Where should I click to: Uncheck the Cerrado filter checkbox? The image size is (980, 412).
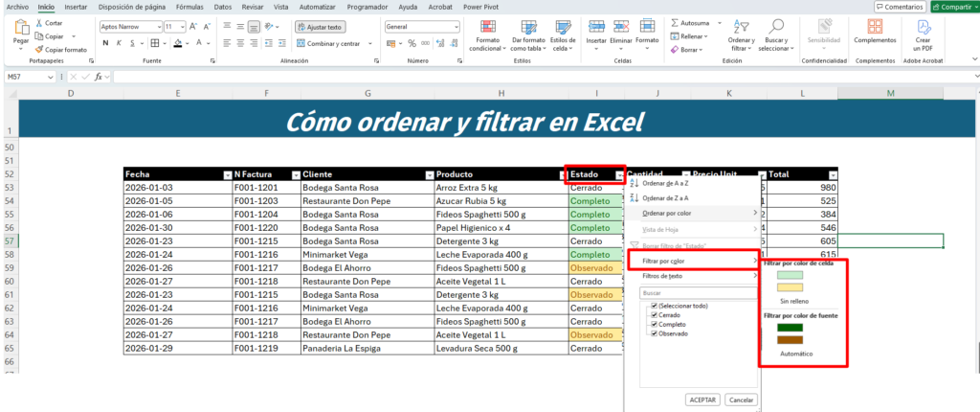(655, 315)
